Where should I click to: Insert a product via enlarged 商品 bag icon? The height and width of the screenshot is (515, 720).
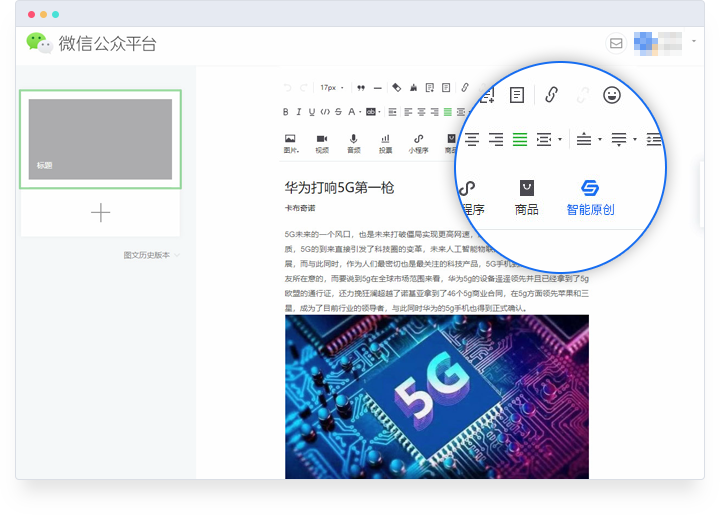[x=527, y=197]
